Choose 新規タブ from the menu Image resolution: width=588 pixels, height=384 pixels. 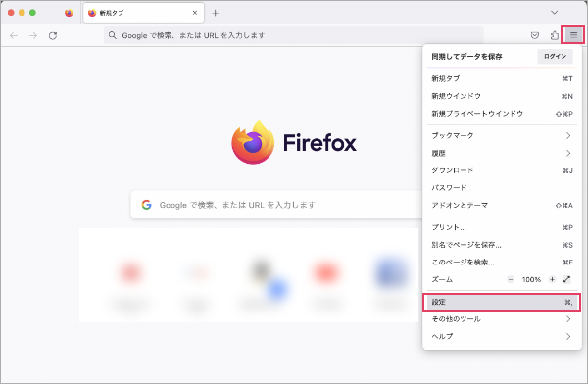point(502,78)
